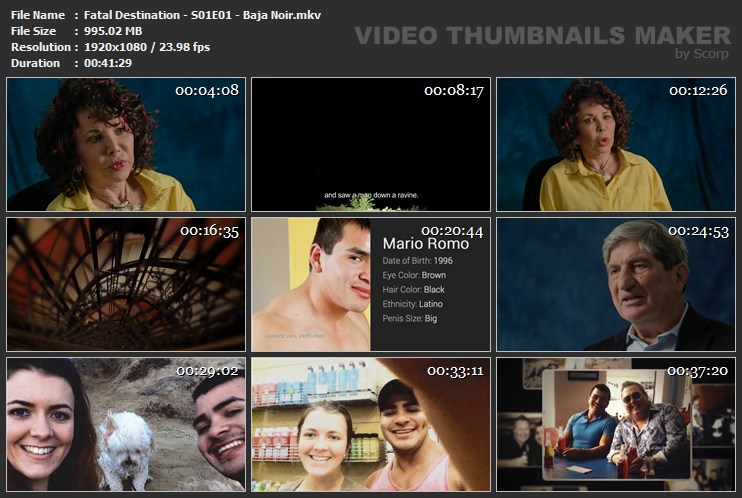Select the resolution text '1920x1080 / 23.98 fps'
The width and height of the screenshot is (742, 498).
(x=147, y=47)
